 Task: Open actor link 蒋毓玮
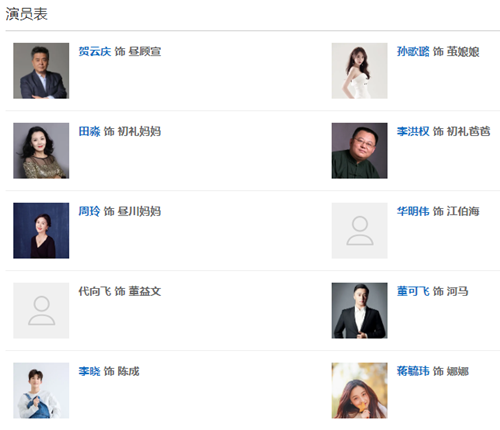coord(413,371)
